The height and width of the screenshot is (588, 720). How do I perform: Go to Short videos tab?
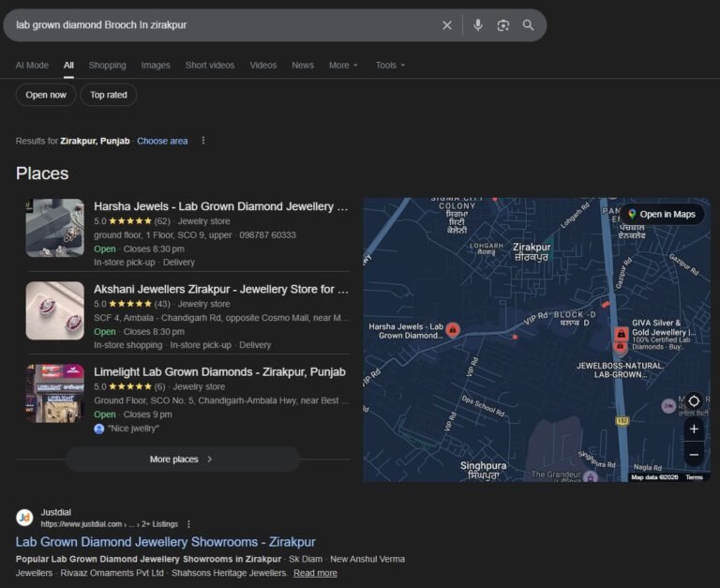click(x=210, y=66)
